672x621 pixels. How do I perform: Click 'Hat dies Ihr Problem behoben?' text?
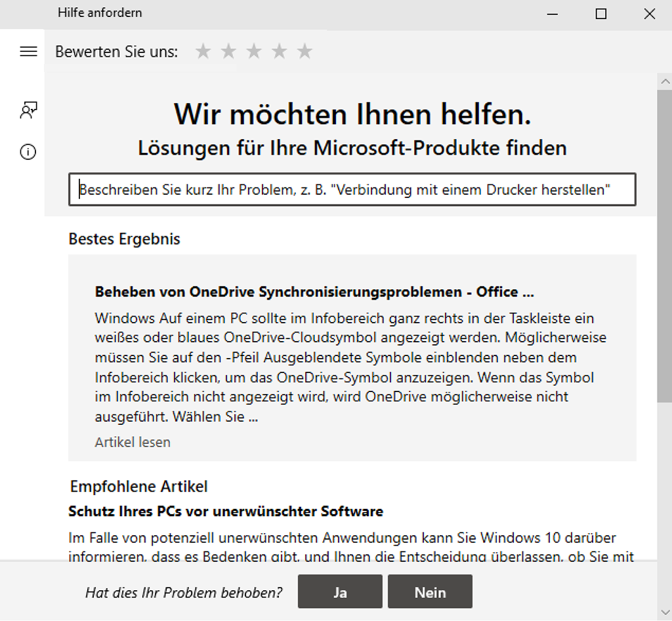coord(184,592)
